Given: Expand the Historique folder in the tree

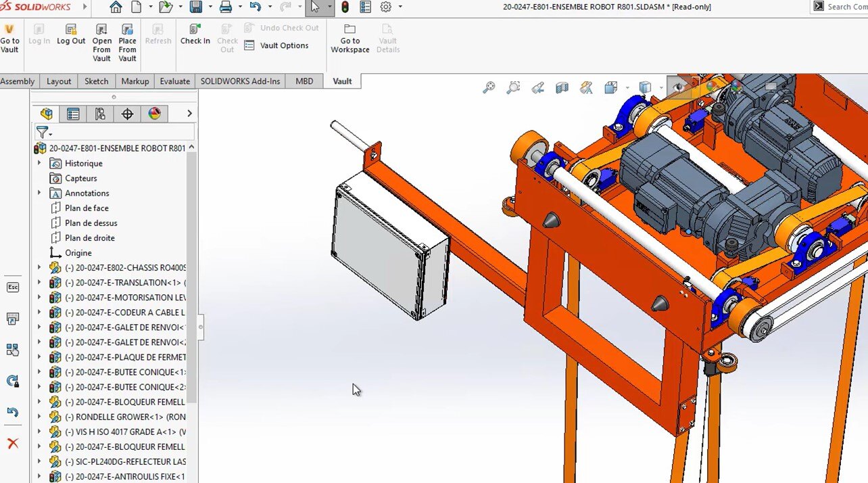Looking at the screenshot, I should (x=39, y=163).
